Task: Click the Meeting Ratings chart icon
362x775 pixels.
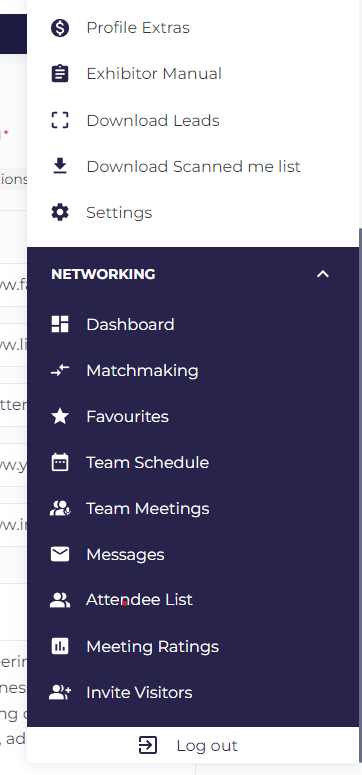Action: point(60,646)
